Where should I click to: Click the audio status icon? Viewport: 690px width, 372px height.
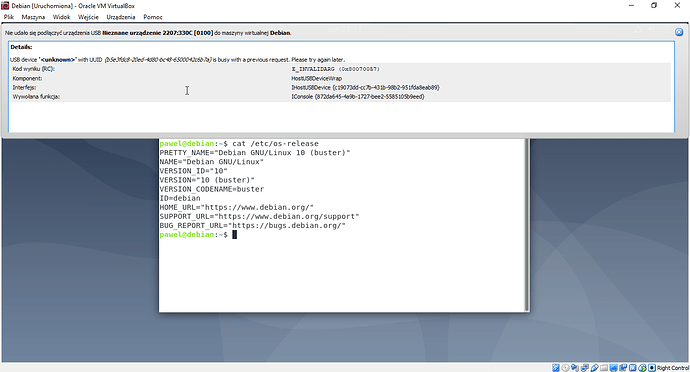tap(575, 368)
